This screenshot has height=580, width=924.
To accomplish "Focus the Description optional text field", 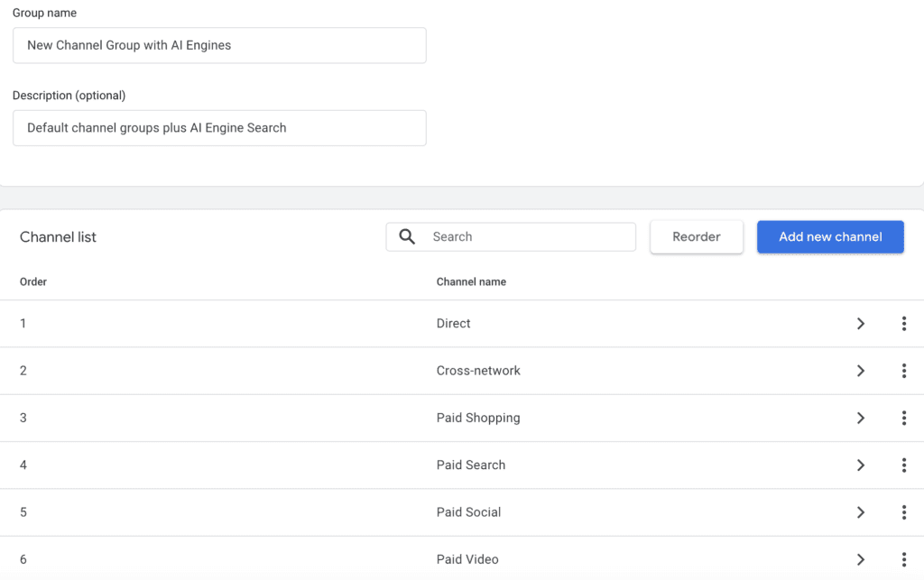I will point(219,128).
